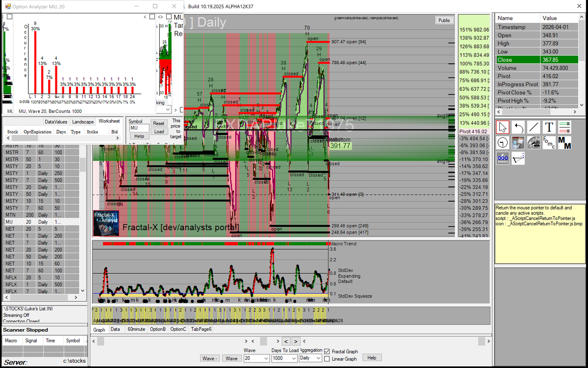Click the Volume value 74,429,800
The width and height of the screenshot is (588, 368).
(555, 68)
